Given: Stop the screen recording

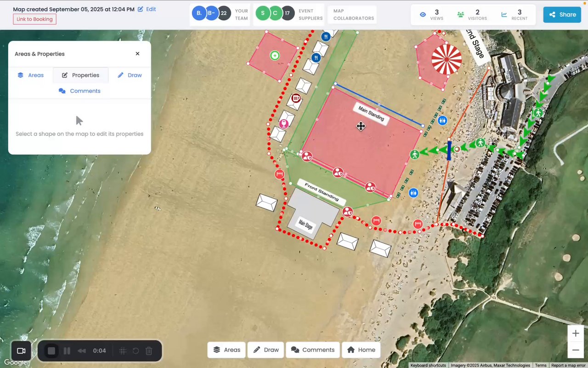Looking at the screenshot, I should coord(51,351).
